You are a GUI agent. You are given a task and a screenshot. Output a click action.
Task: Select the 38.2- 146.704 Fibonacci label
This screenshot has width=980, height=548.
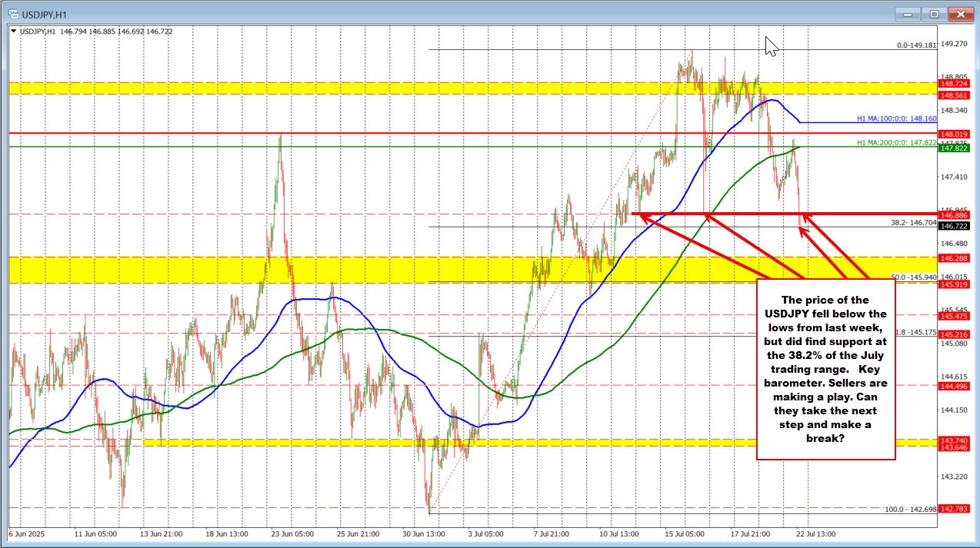point(913,221)
